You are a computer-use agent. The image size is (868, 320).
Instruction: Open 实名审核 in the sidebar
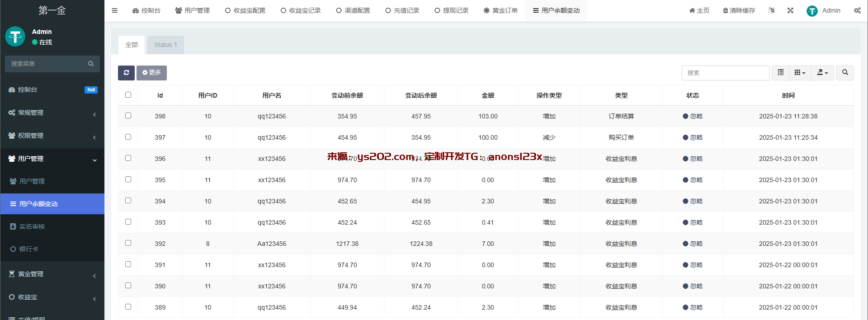point(32,226)
